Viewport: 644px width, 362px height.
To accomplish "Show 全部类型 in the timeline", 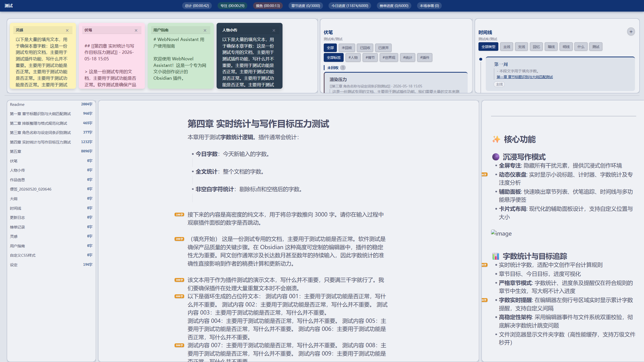I will [x=488, y=47].
